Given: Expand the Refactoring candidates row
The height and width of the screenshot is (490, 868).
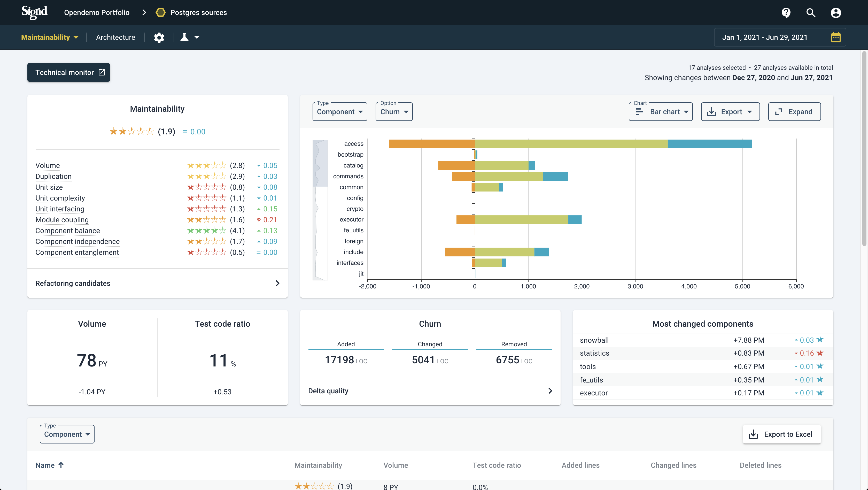Looking at the screenshot, I should [x=157, y=283].
